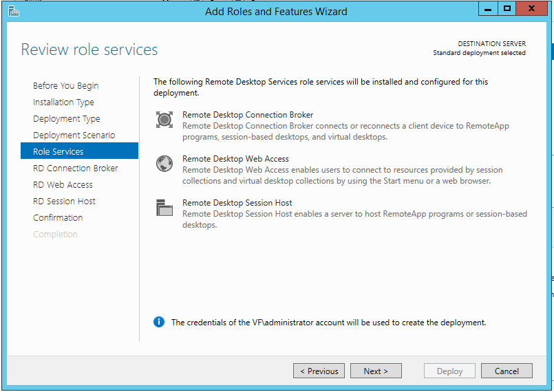The image size is (554, 392).
Task: Click the blue information icon near credentials note
Action: pyautogui.click(x=159, y=322)
